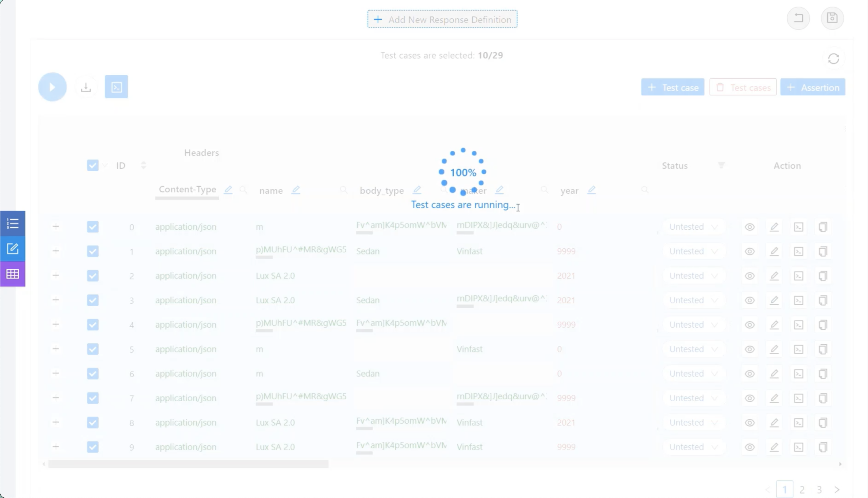868x498 pixels.
Task: Click the Assertion button
Action: tap(813, 88)
